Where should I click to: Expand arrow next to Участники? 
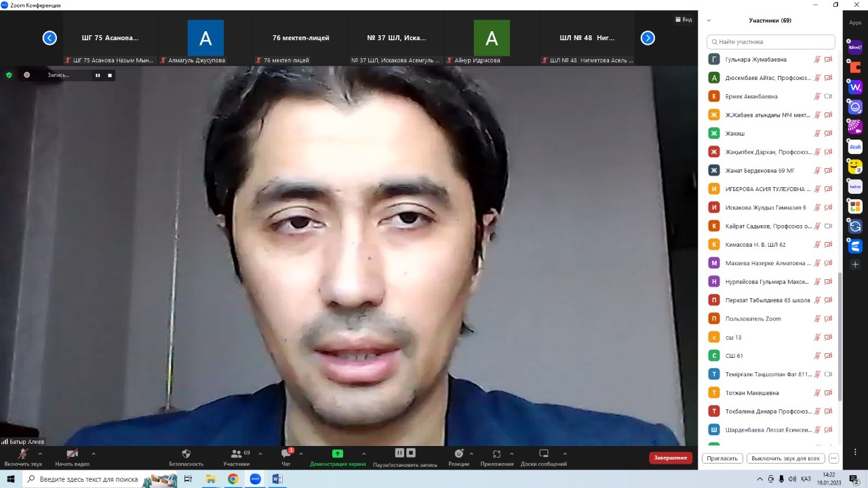pyautogui.click(x=260, y=453)
